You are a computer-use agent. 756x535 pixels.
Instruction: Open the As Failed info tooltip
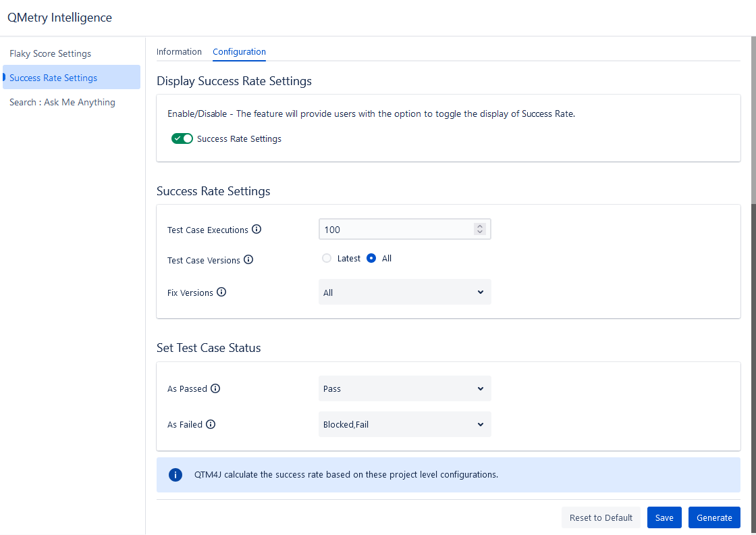click(211, 424)
